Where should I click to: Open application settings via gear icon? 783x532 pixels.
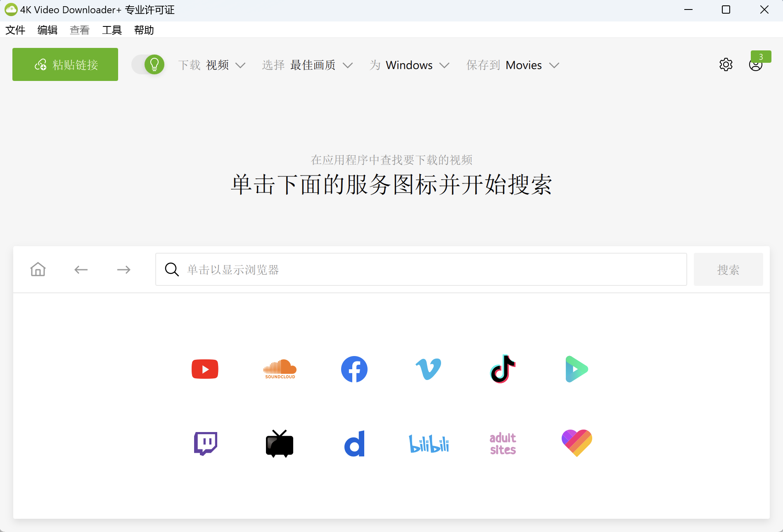click(726, 64)
